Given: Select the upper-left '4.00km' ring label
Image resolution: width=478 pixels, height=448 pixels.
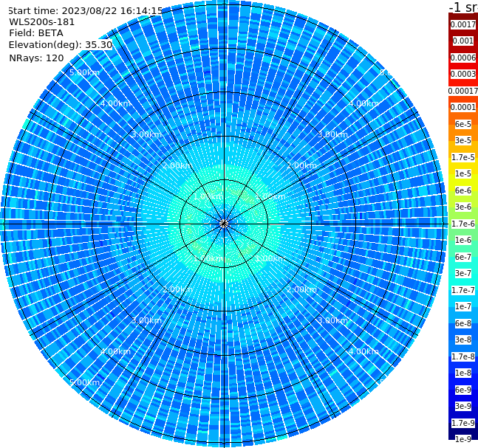Looking at the screenshot, I should [x=115, y=103].
